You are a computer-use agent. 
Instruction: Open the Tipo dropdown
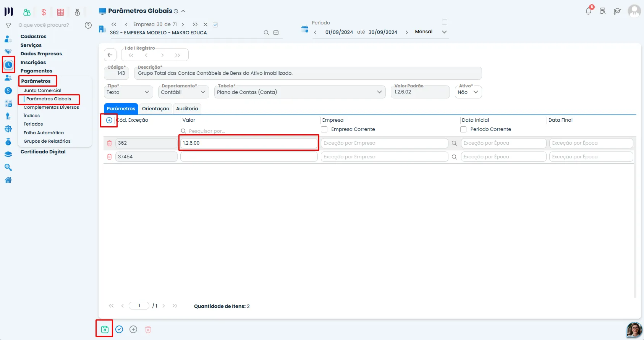coord(128,92)
